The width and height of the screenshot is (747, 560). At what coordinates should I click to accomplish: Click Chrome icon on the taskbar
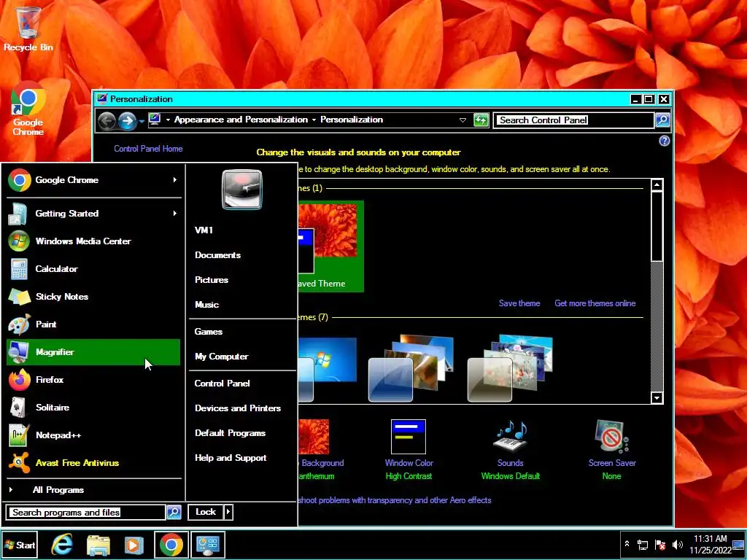coord(171,545)
